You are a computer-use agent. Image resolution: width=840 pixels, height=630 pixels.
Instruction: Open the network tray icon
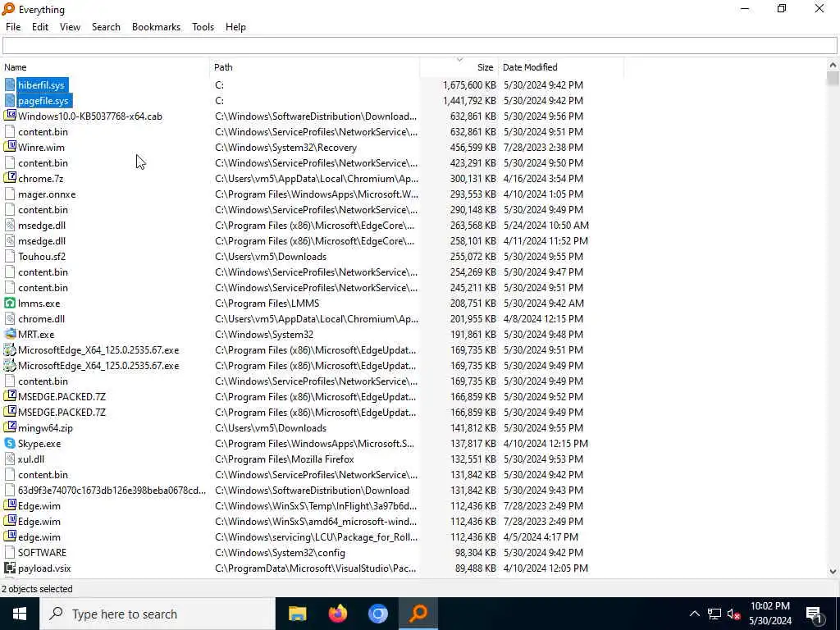point(714,614)
